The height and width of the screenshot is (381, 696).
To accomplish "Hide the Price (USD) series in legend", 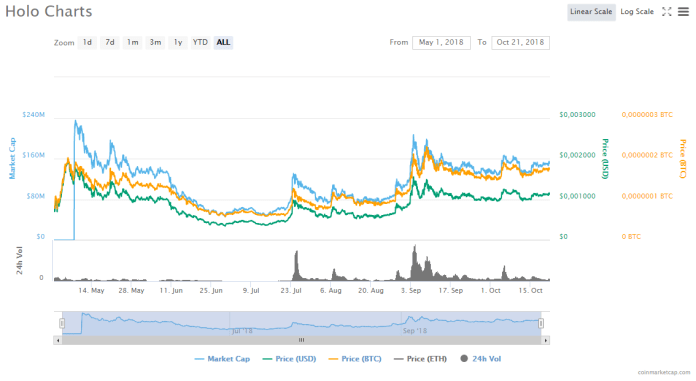I will [x=289, y=359].
